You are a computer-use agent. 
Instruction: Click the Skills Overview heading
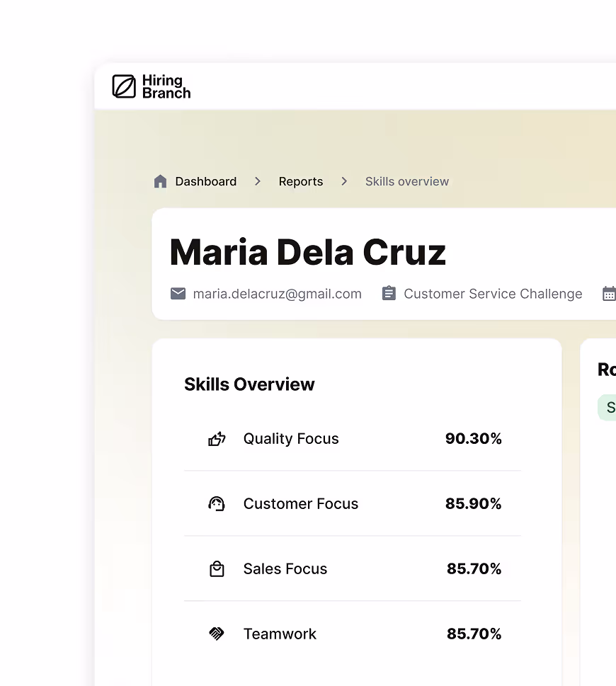249,384
